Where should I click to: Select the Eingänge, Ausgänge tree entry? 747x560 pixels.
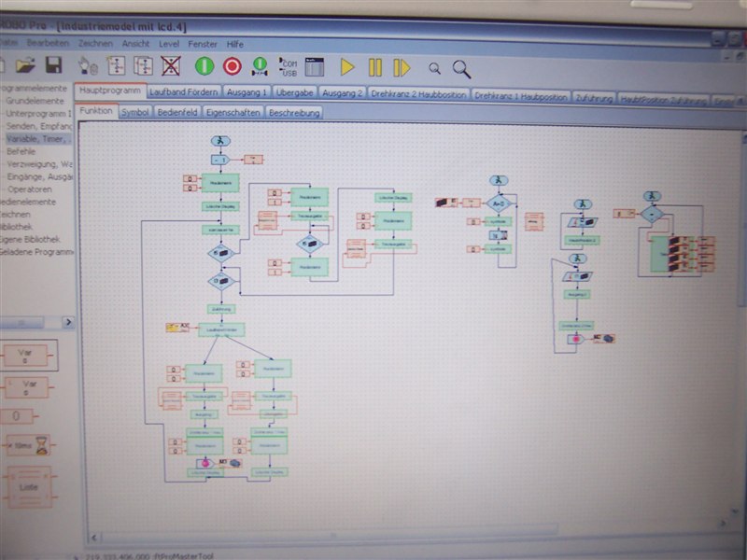pyautogui.click(x=39, y=176)
